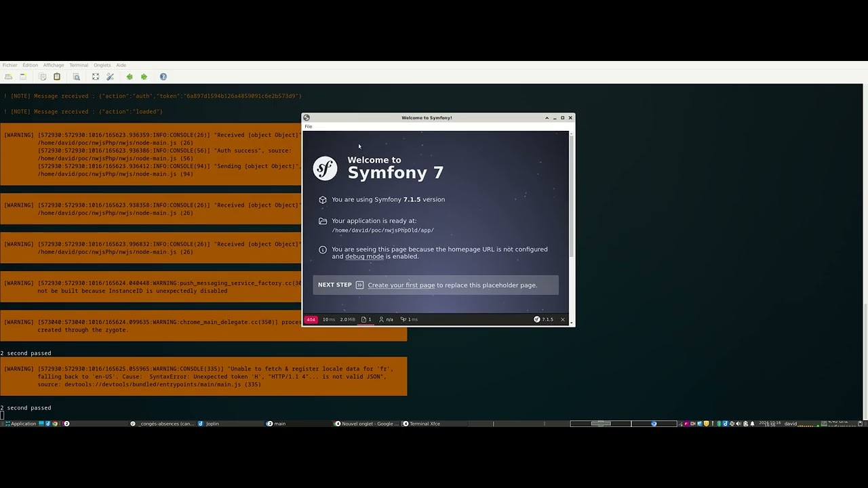Viewport: 868px width, 488px height.
Task: Open the Onglets menu
Action: (x=102, y=65)
